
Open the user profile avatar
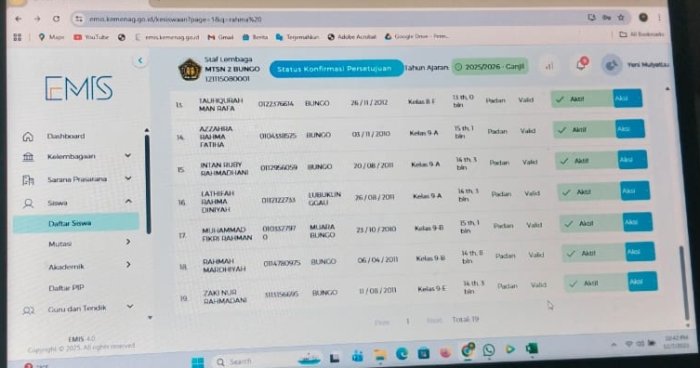click(x=612, y=65)
